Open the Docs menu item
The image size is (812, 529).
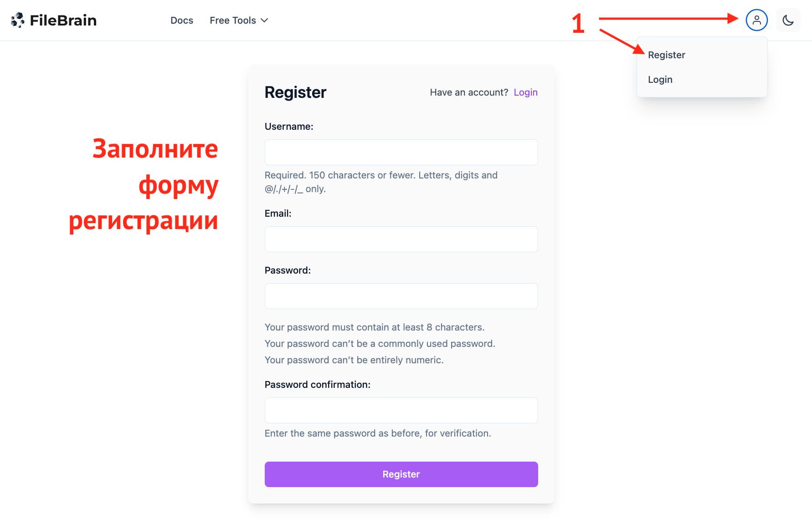click(182, 20)
